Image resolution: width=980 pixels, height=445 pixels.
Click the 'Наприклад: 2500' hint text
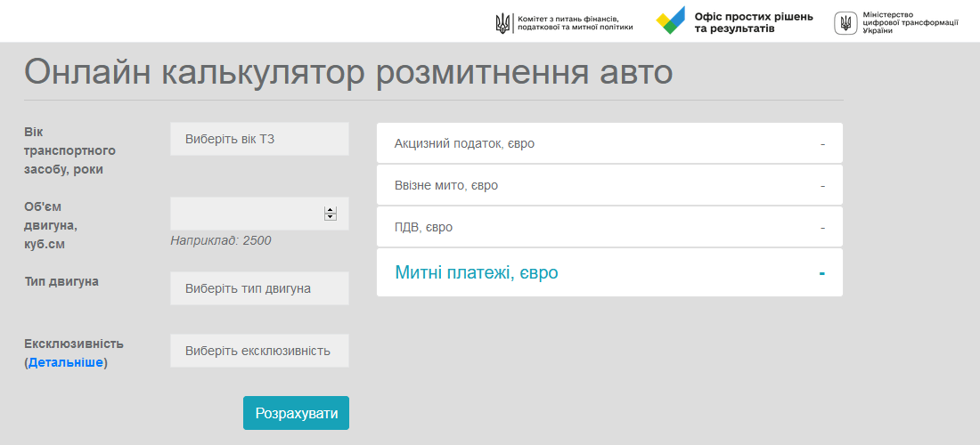(x=221, y=240)
